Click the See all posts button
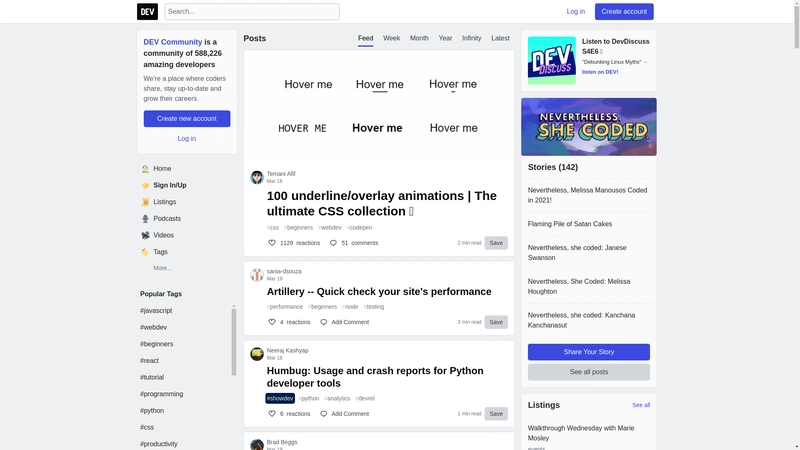 click(589, 372)
